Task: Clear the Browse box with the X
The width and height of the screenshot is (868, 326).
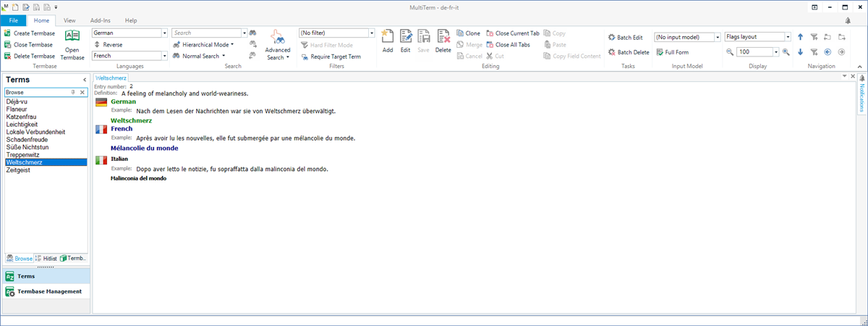Action: tap(82, 93)
